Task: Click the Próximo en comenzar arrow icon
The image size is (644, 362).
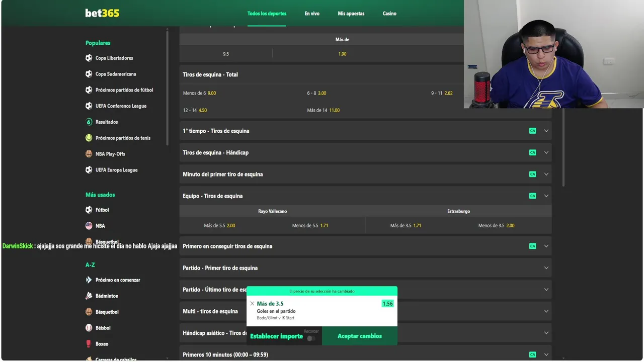Action: [89, 280]
